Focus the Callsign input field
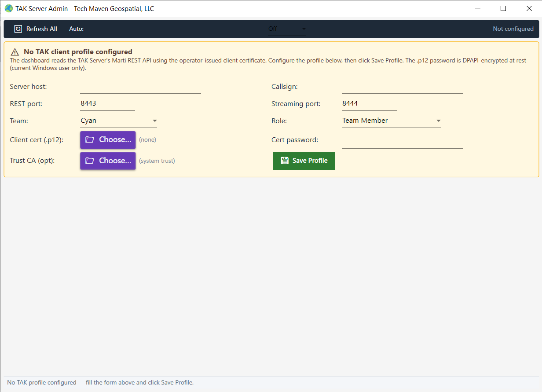 point(402,87)
